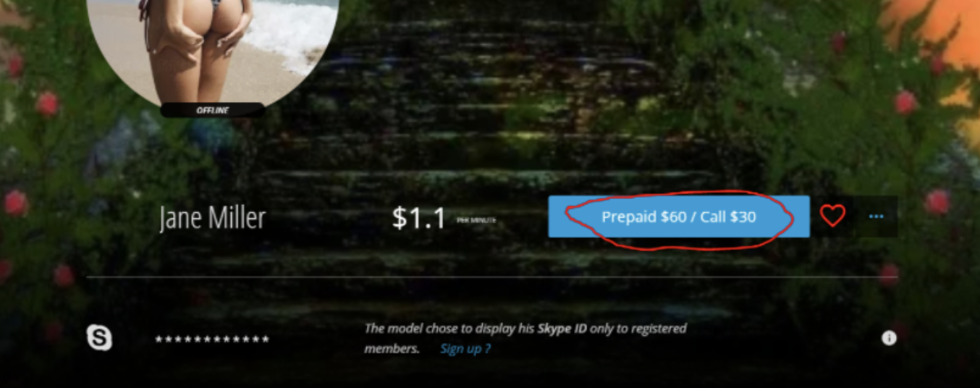Image resolution: width=980 pixels, height=388 pixels.
Task: Select the Jane Miller model name
Action: coord(212,218)
